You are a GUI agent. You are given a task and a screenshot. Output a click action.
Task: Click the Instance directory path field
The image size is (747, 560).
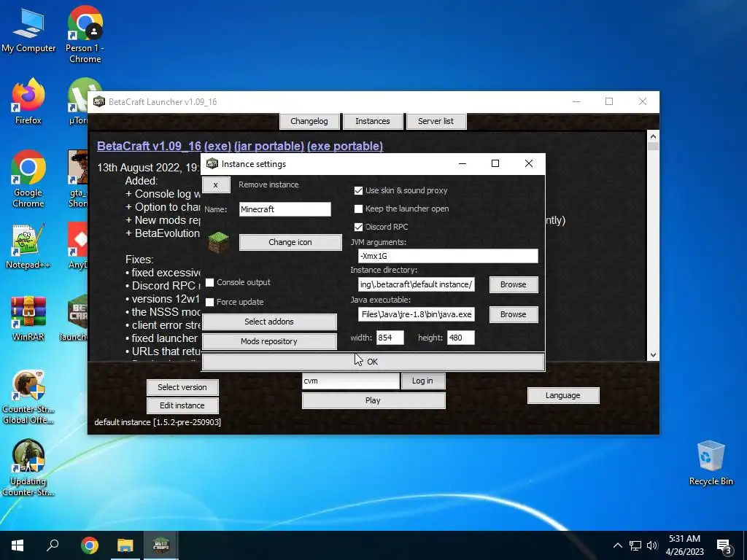(416, 284)
